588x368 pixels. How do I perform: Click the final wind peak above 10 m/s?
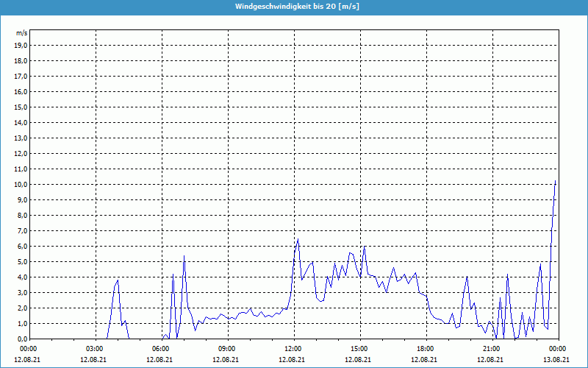coord(556,181)
